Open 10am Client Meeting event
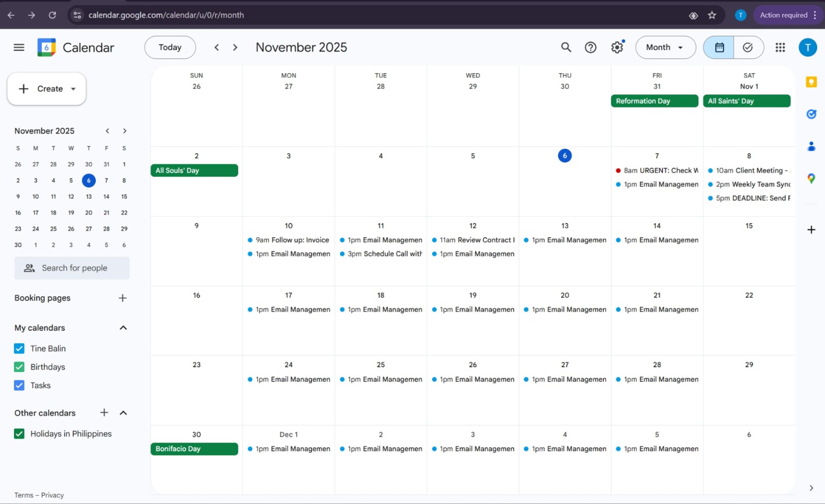The width and height of the screenshot is (825, 504). [x=749, y=171]
